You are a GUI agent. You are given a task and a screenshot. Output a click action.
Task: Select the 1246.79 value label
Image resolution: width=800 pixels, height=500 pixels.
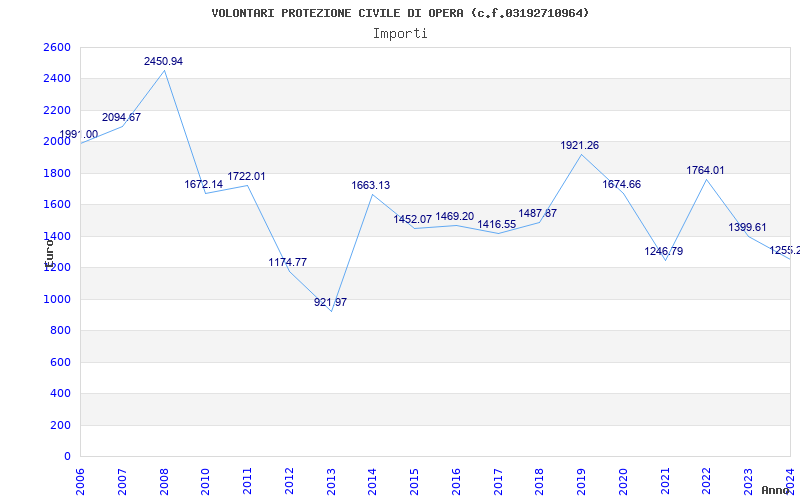(x=664, y=252)
